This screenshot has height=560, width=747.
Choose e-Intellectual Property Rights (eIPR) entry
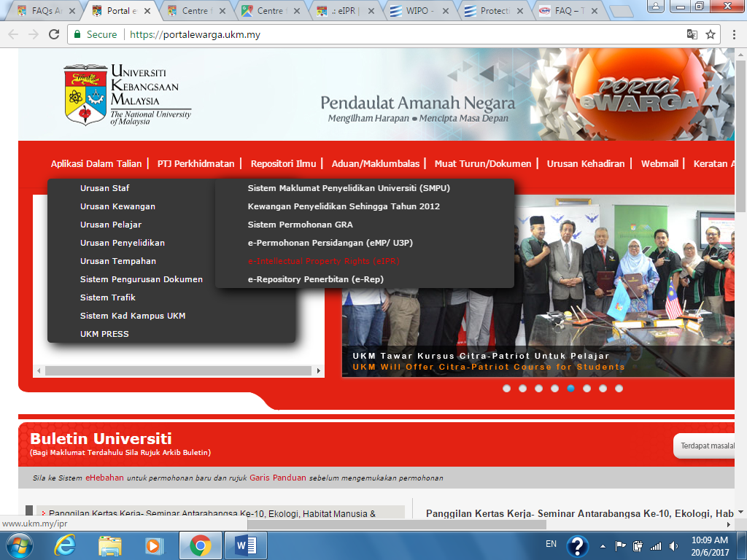324,261
